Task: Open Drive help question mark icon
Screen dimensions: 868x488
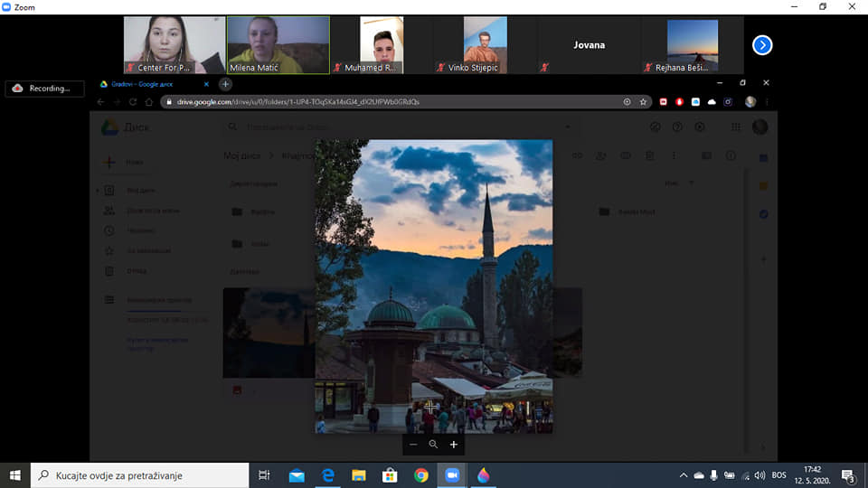Action: click(677, 127)
